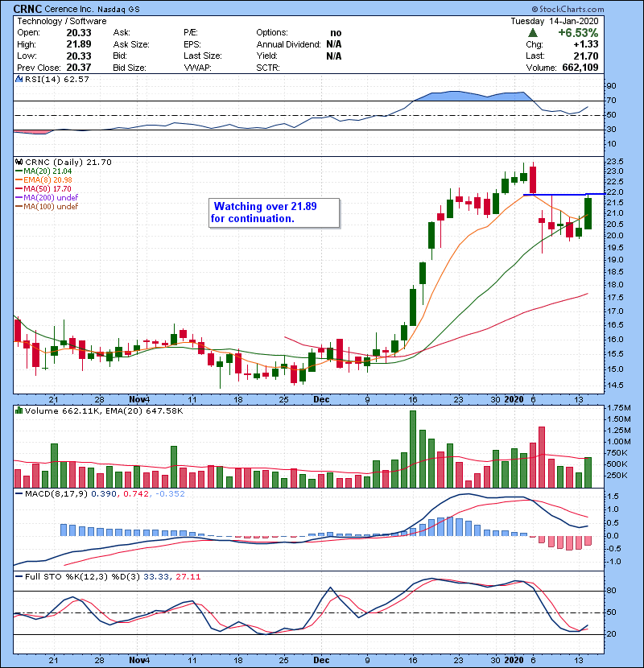The height and width of the screenshot is (668, 644).
Task: Click the 18.0 price axis label
Action: pyautogui.click(x=614, y=285)
